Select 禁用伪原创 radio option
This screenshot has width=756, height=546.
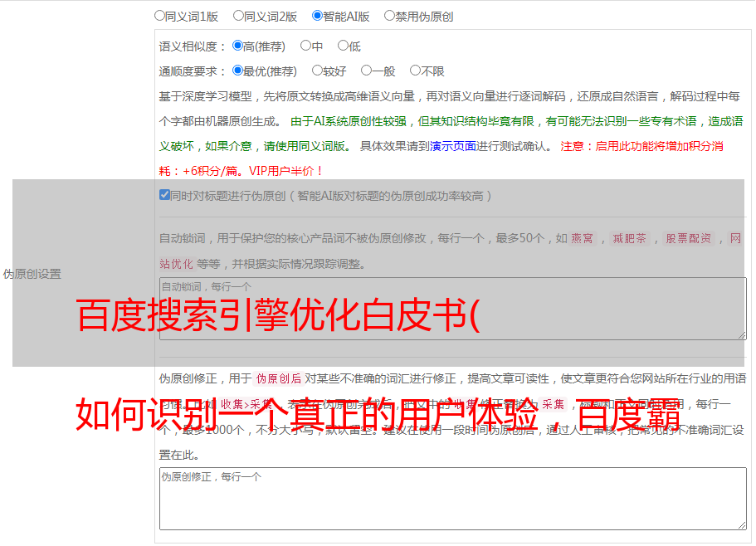[389, 16]
